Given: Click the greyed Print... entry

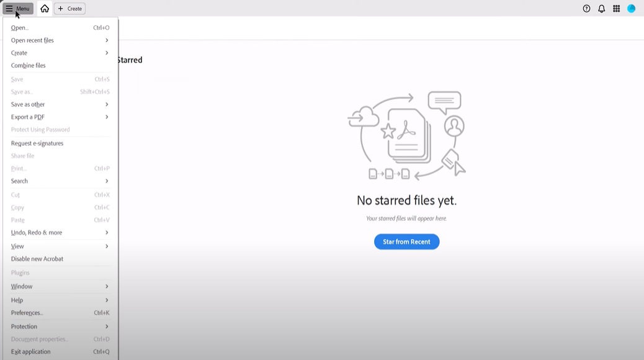Looking at the screenshot, I should click(60, 168).
